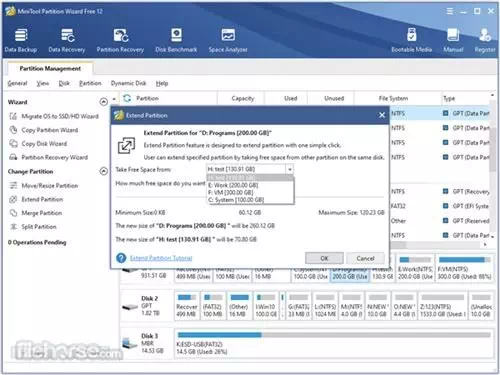Open the Dynamic Disk menu
This screenshot has height=375, width=500.
pos(128,83)
